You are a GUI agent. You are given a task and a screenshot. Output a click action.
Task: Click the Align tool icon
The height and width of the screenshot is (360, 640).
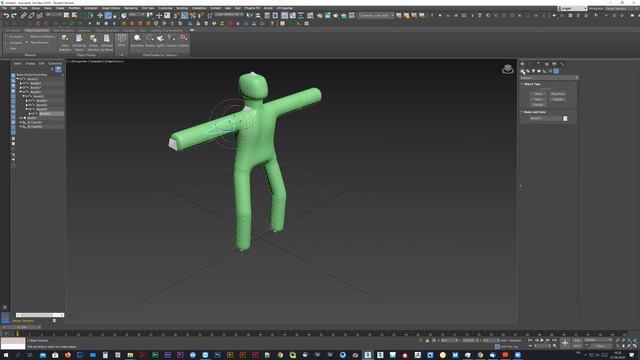coord(258,16)
